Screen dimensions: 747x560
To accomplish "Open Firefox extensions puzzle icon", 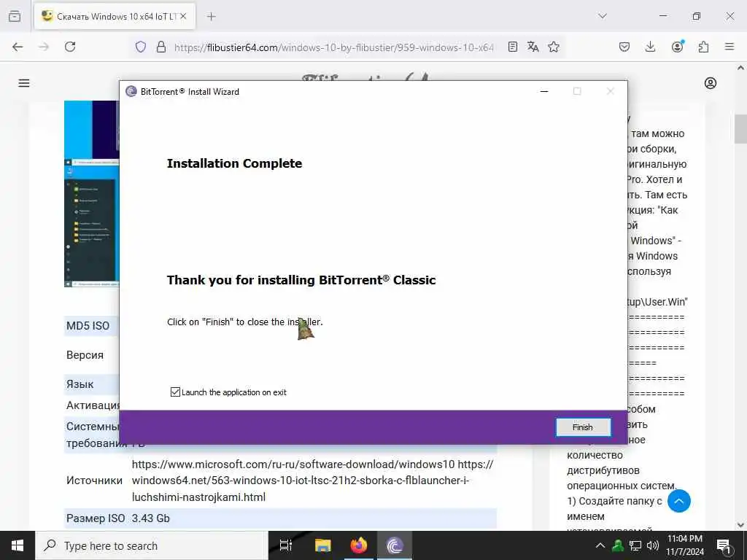I will pyautogui.click(x=704, y=47).
